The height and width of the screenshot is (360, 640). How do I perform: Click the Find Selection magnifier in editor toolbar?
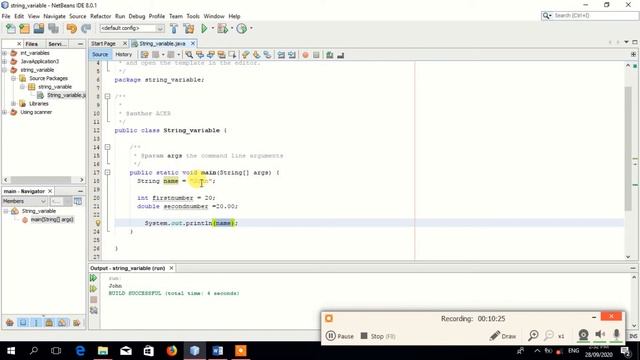click(x=189, y=55)
